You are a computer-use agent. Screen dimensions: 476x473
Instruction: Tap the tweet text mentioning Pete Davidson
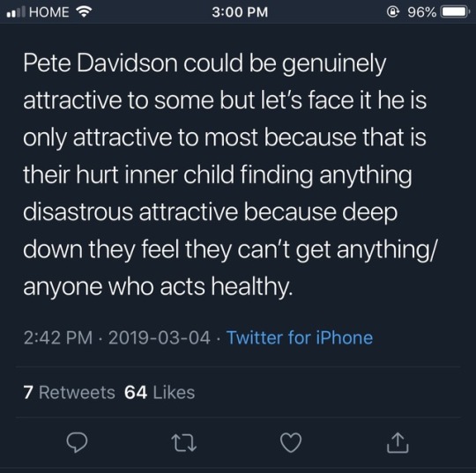(229, 174)
